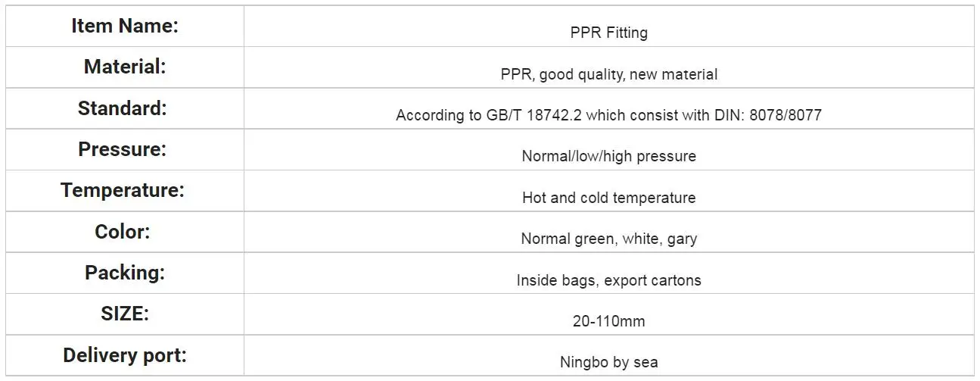980x381 pixels.
Task: Click the Material label cell
Action: tap(125, 67)
